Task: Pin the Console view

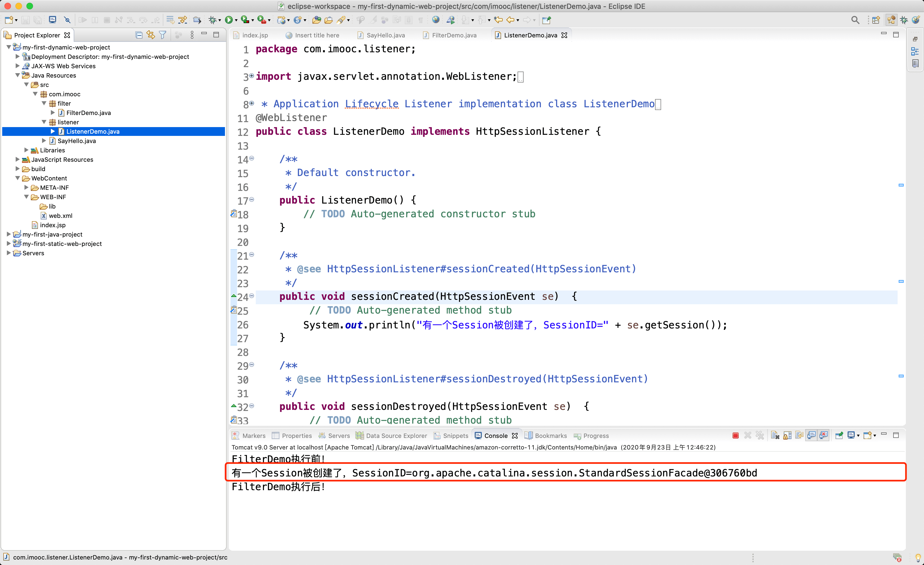Action: [x=839, y=435]
